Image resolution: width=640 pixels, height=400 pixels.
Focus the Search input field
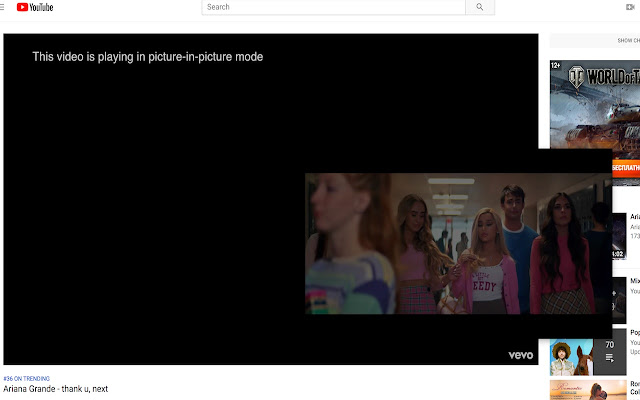pos(333,7)
